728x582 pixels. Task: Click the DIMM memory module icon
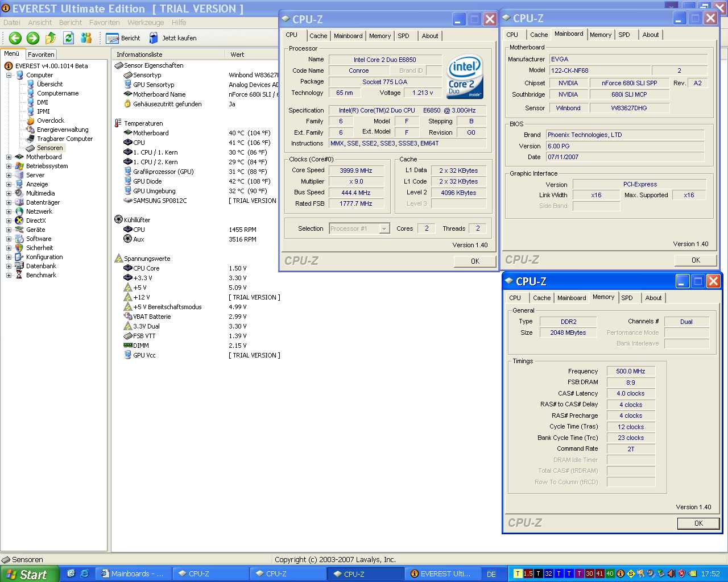127,346
